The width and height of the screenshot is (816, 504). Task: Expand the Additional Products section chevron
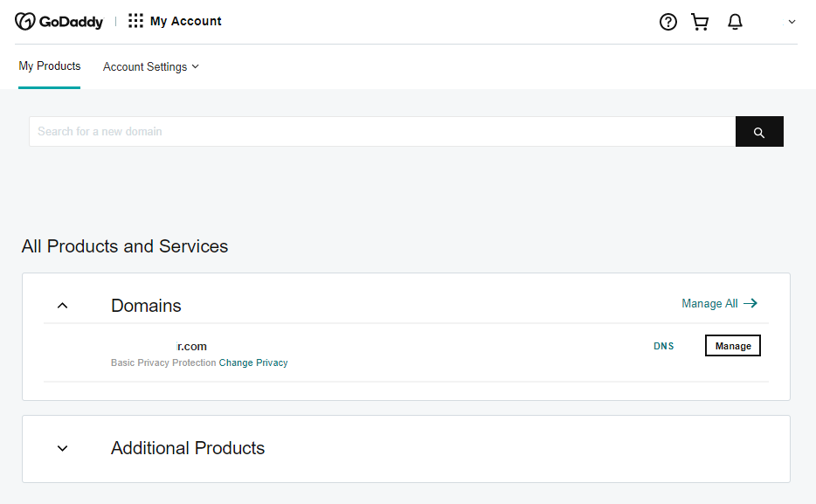click(x=62, y=448)
